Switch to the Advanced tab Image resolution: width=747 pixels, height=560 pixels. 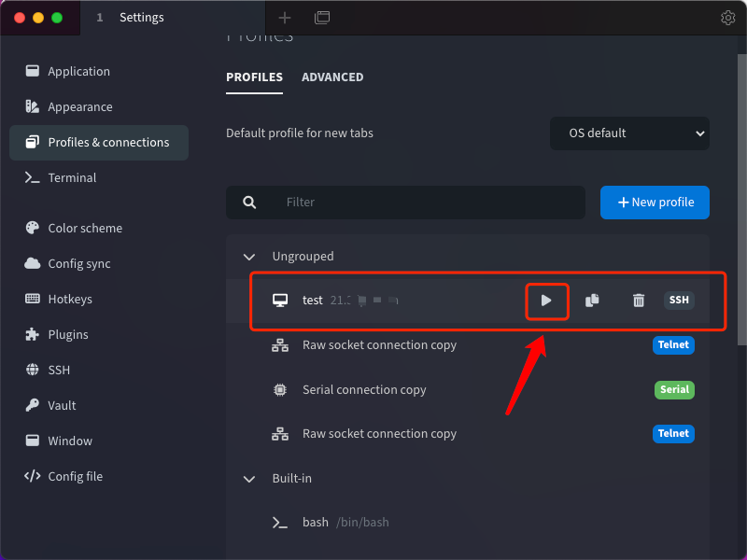332,77
